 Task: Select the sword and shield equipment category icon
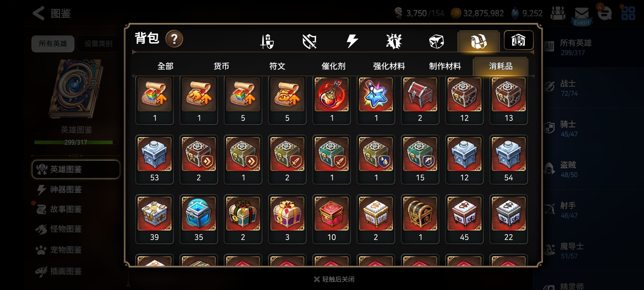pos(267,41)
